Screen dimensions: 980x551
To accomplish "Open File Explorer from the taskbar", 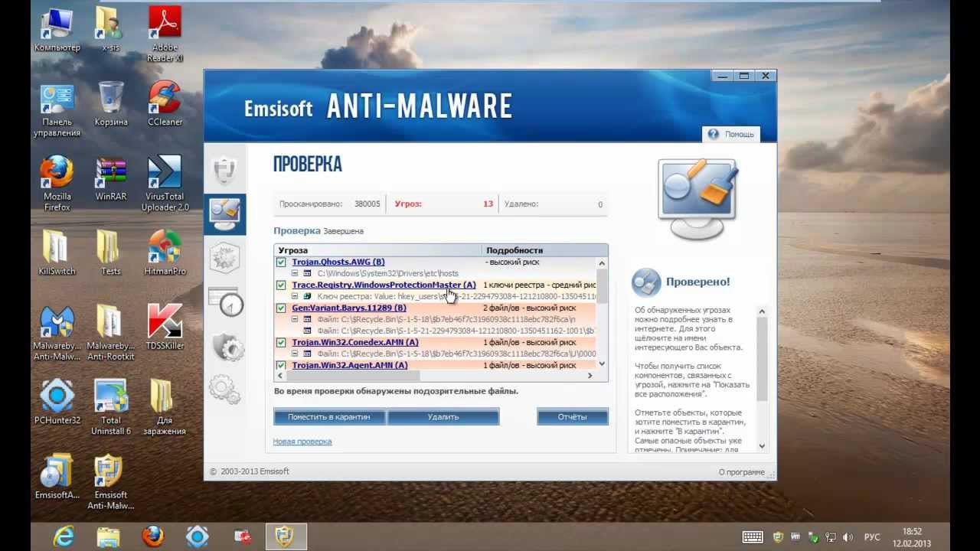I will click(109, 536).
